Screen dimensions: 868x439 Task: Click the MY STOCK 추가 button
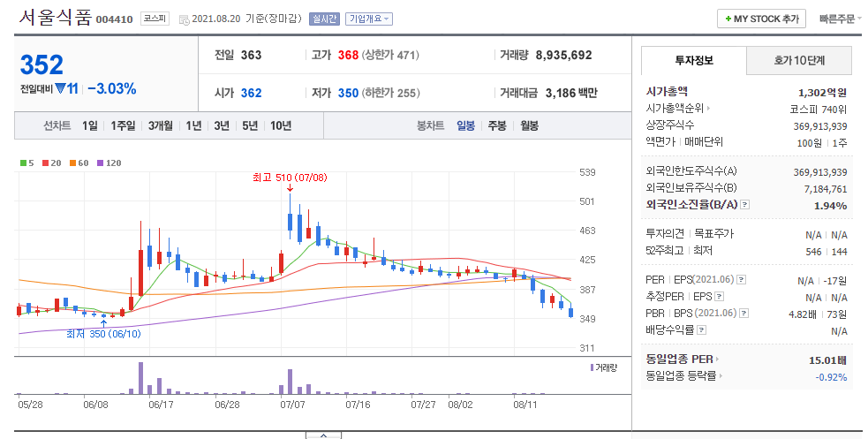click(761, 19)
